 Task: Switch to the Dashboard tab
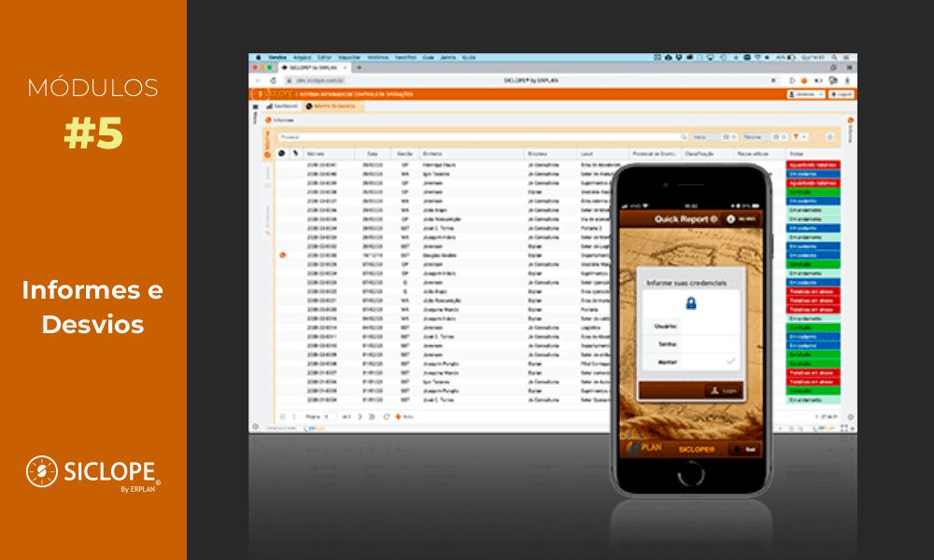[x=282, y=105]
